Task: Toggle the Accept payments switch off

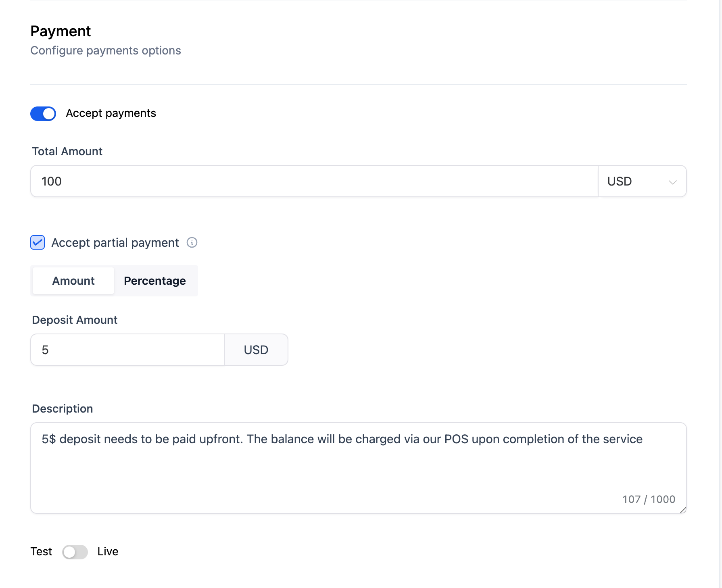Action: [x=43, y=114]
